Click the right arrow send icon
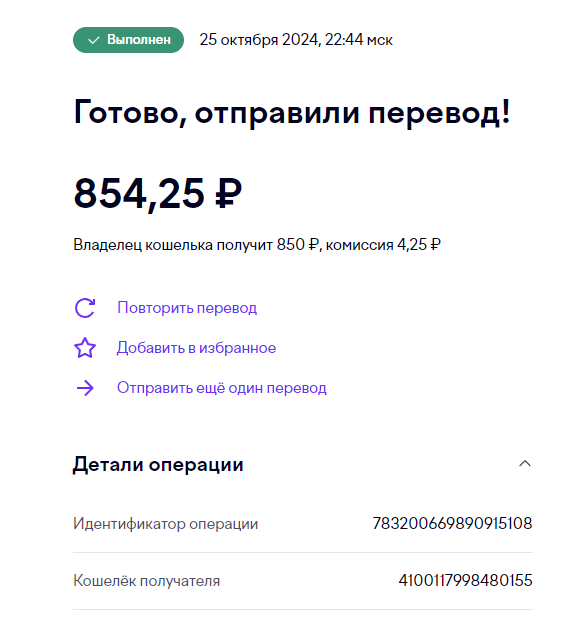Screen dimensions: 575x621 (x=85, y=388)
